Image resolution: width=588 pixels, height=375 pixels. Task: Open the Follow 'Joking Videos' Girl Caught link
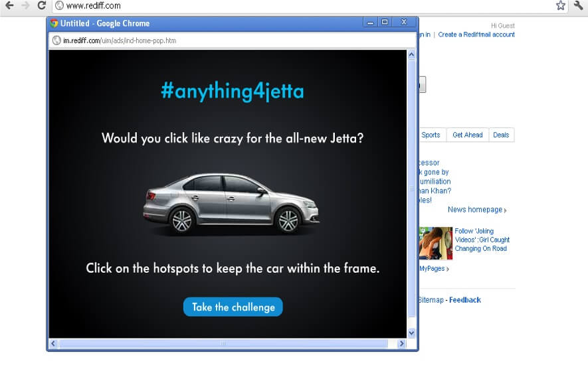pos(482,240)
